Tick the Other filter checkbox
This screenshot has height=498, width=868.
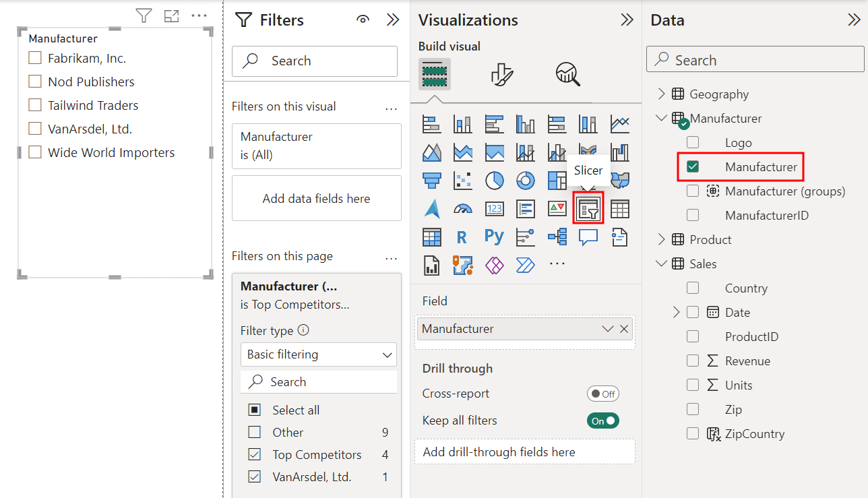[254, 433]
